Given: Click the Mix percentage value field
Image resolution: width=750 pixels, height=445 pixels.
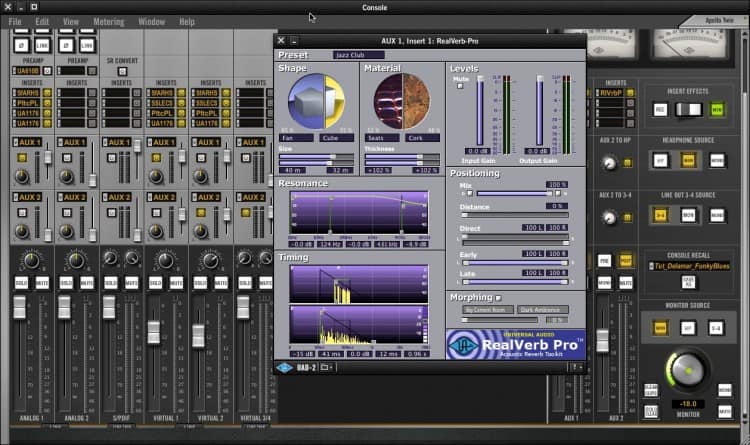Looking at the screenshot, I should point(557,184).
